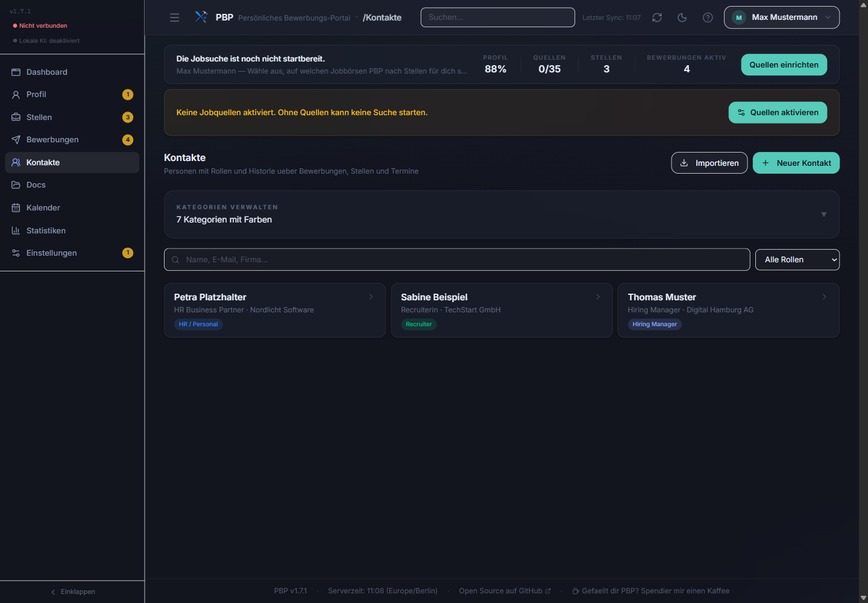
Task: Click download icon on Importieren
Action: [x=684, y=163]
